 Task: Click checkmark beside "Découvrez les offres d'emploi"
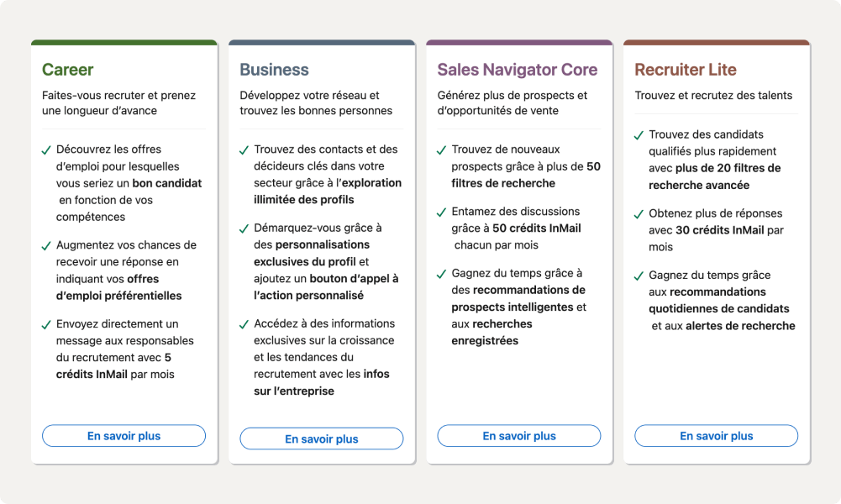click(47, 150)
